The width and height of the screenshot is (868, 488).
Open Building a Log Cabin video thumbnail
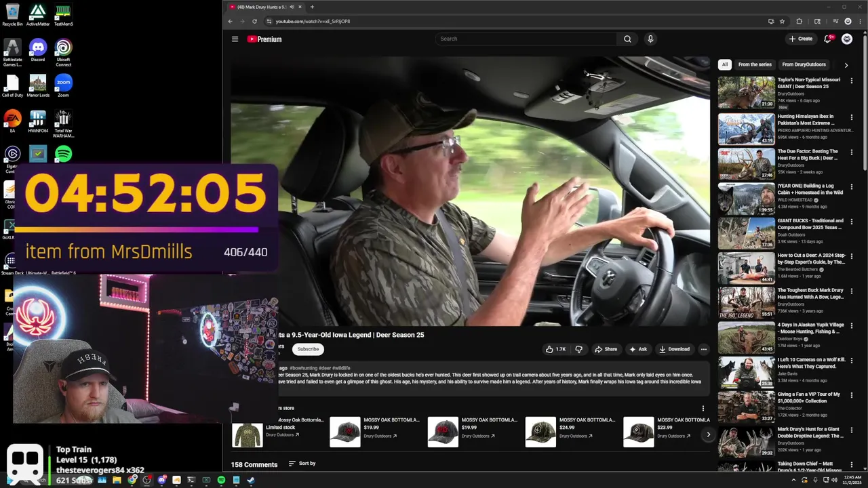click(x=746, y=198)
